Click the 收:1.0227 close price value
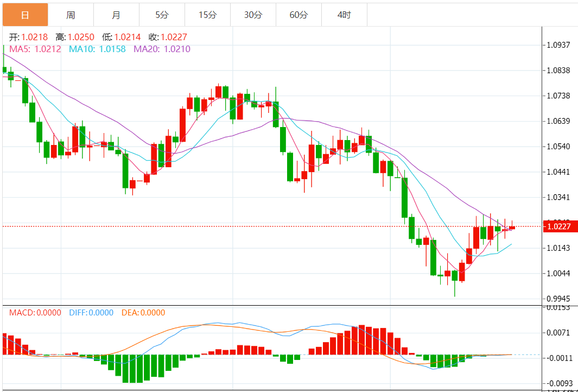Image resolution: width=578 pixels, height=392 pixels. click(x=168, y=37)
